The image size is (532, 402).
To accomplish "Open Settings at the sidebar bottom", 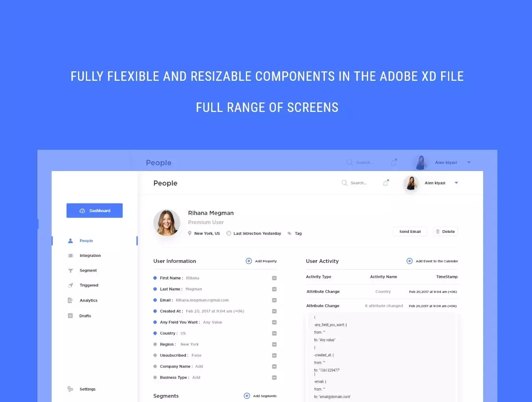I will (87, 389).
